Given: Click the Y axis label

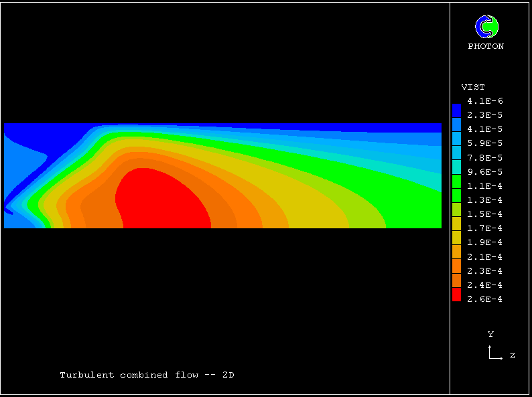Looking at the screenshot, I should 490,333.
